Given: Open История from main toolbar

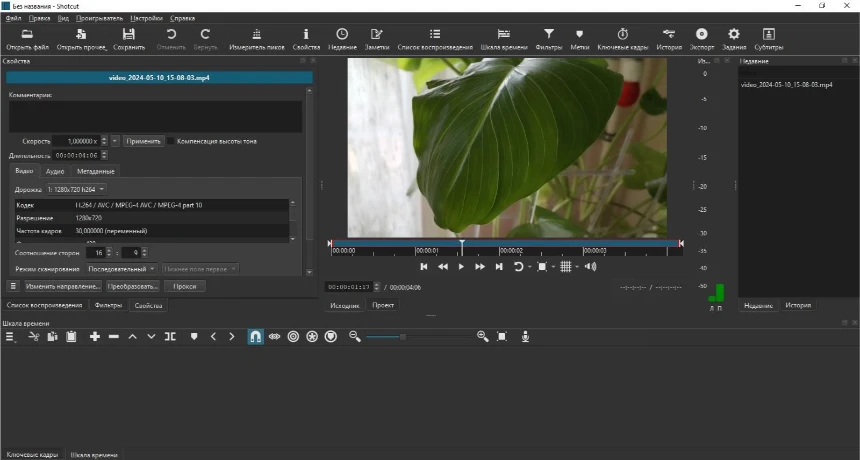Looking at the screenshot, I should (669, 39).
